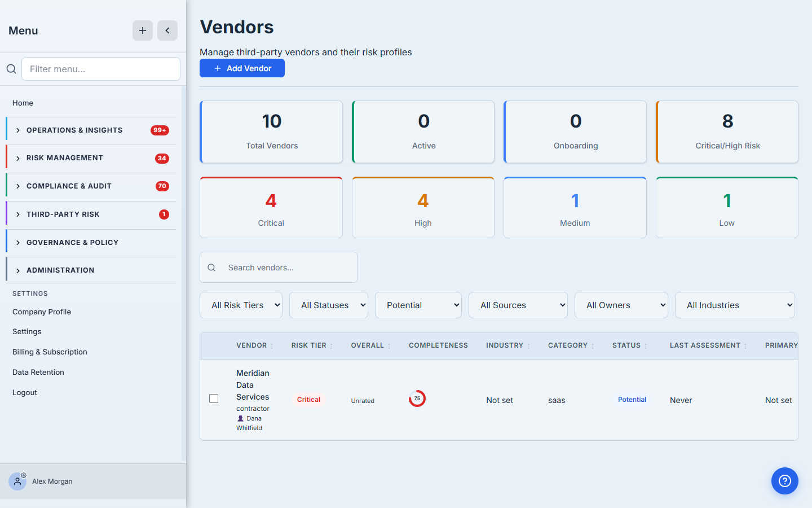
Task: Click the Status column sort icon
Action: pyautogui.click(x=646, y=346)
